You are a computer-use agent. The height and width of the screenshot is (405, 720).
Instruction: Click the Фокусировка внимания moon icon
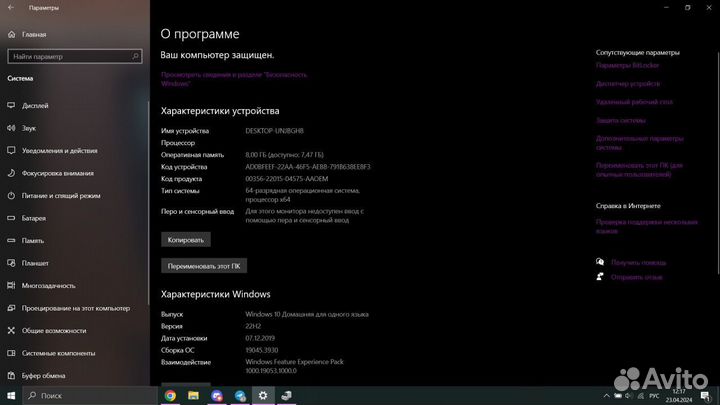coord(11,173)
